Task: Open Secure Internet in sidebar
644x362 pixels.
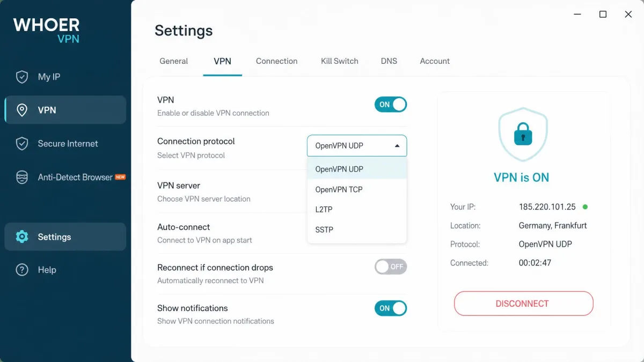Action: (65, 144)
